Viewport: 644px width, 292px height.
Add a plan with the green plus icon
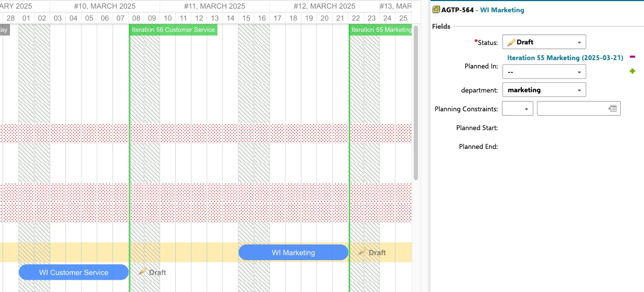pyautogui.click(x=632, y=71)
